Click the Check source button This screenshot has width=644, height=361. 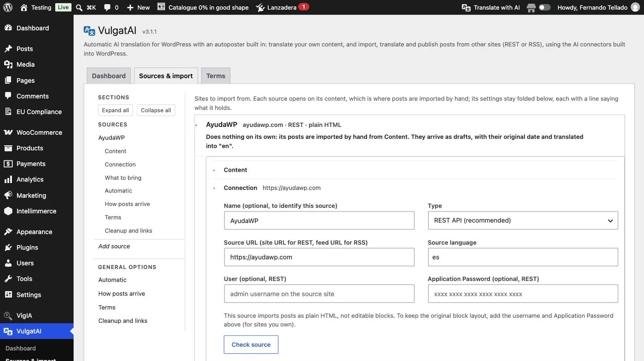[x=251, y=344]
